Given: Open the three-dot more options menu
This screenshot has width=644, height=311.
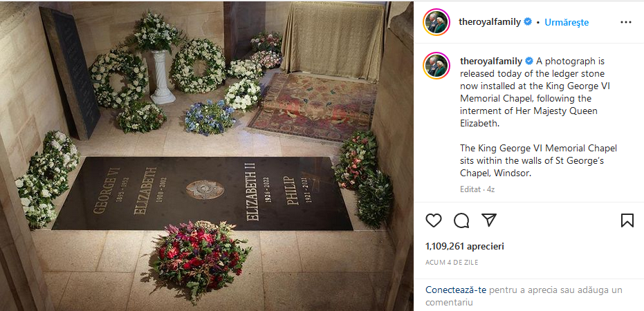Looking at the screenshot, I should tap(626, 22).
